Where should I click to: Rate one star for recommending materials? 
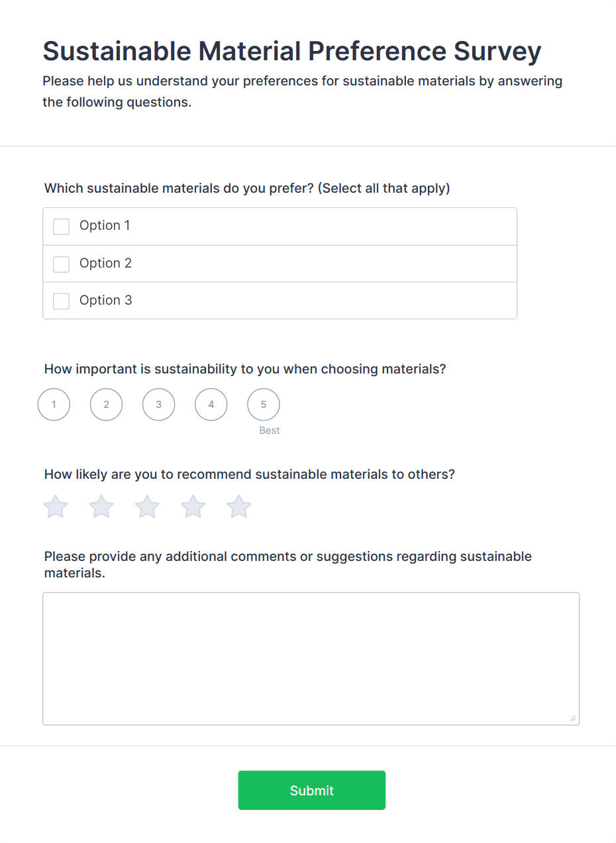point(56,507)
